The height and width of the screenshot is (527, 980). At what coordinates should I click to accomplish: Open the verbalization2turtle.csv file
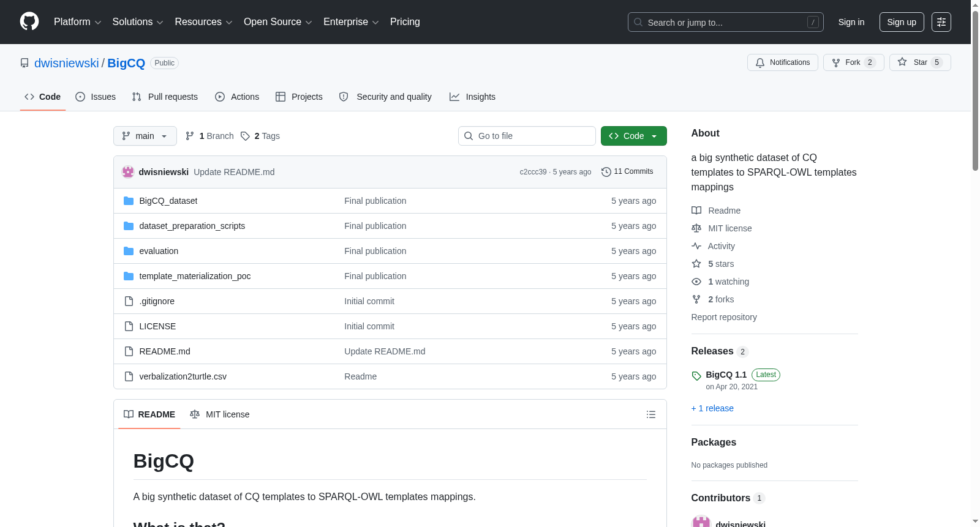[x=183, y=376]
